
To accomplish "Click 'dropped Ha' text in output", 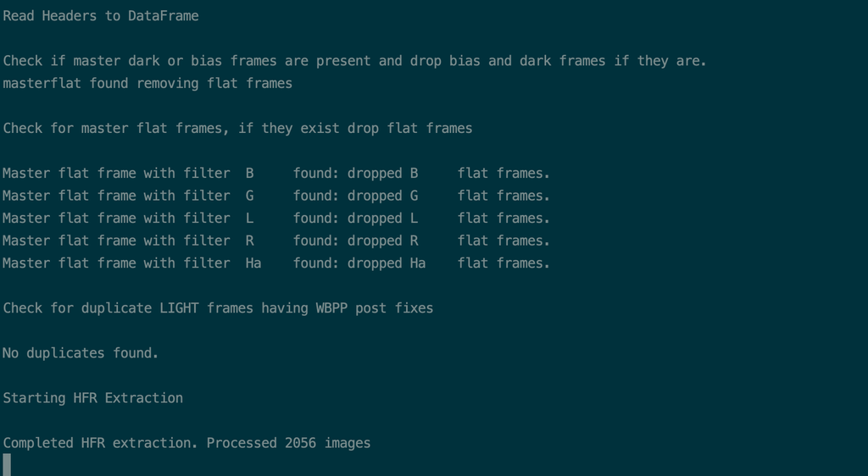I will point(387,263).
